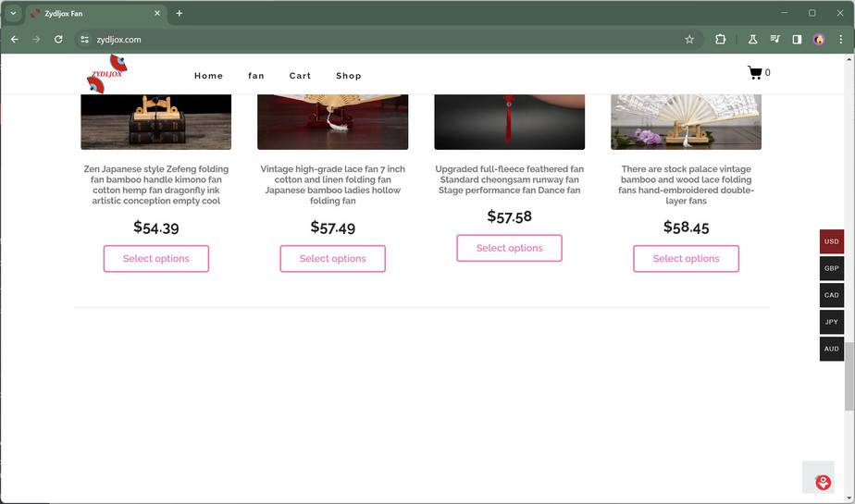The image size is (855, 504).
Task: Click the page vertical scrollbar thumb
Action: tap(849, 377)
